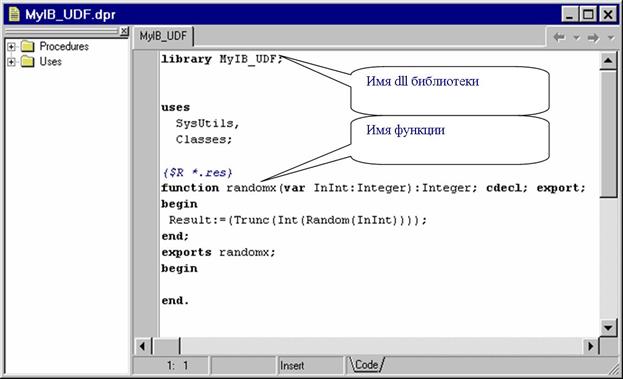Close the code explorer panel
623x379 pixels.
point(124,31)
